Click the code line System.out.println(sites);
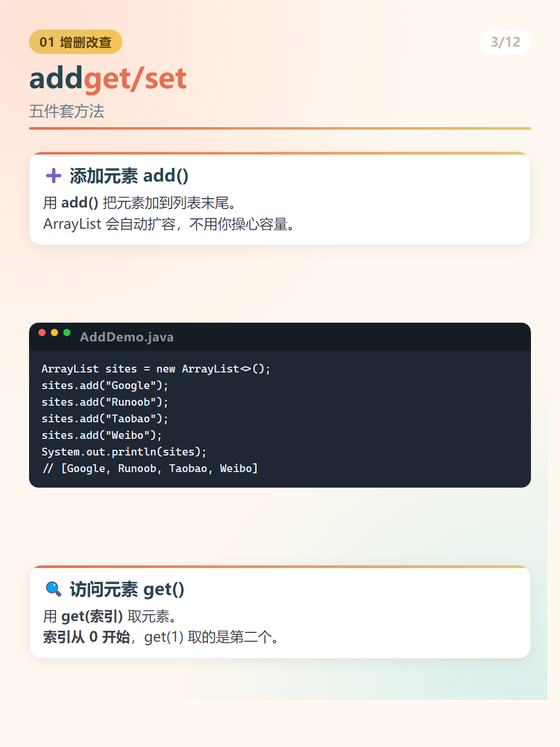 click(x=124, y=452)
